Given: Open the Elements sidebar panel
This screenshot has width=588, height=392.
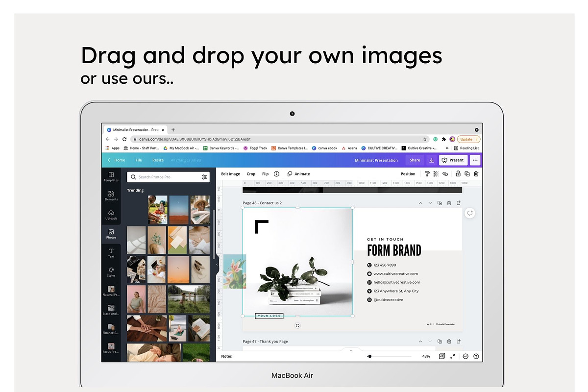Looking at the screenshot, I should 111,196.
